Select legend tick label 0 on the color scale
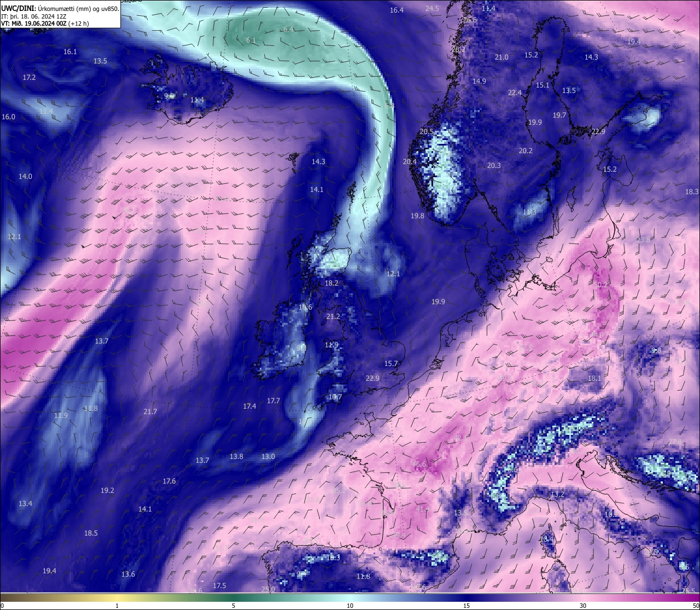700x610 pixels. pos(2,606)
